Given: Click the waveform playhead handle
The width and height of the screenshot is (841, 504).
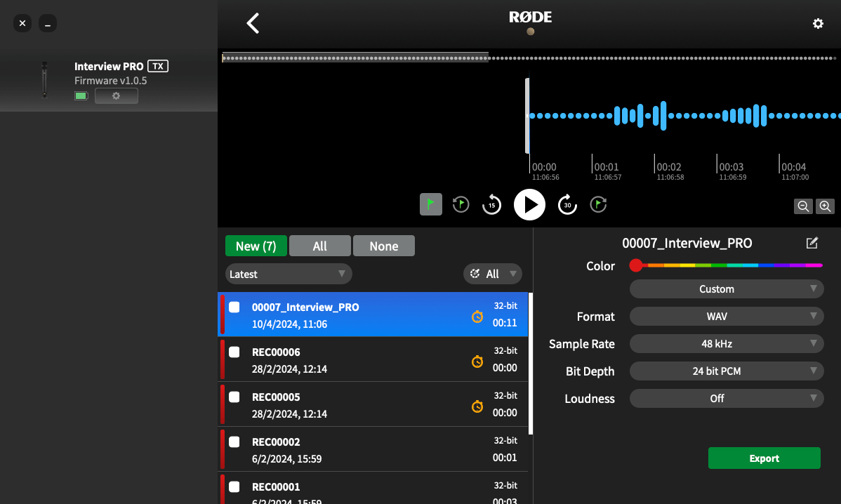Looking at the screenshot, I should 527,116.
